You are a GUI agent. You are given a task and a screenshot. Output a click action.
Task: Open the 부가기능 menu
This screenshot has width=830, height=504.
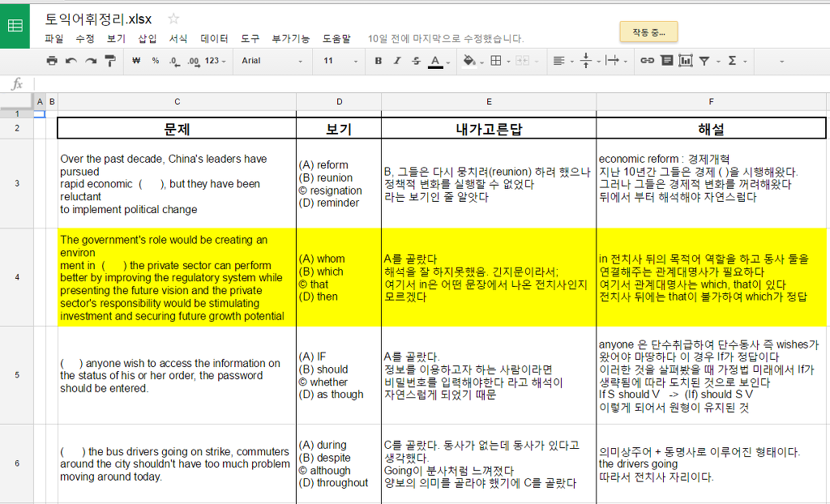(x=291, y=39)
